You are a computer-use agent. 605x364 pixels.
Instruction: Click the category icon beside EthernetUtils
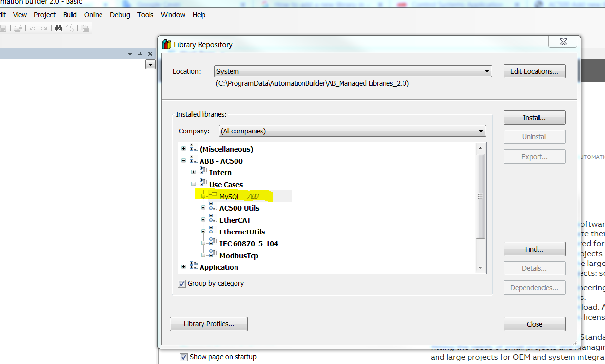[x=213, y=230]
